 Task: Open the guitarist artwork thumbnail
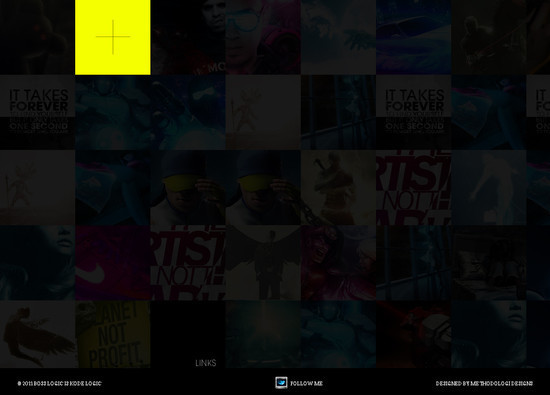tap(489, 37)
